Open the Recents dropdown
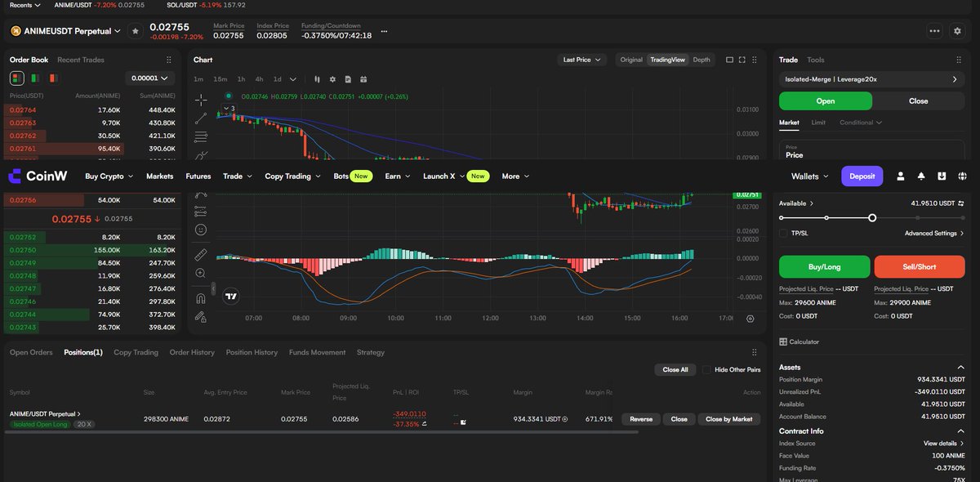Image resolution: width=980 pixels, height=482 pixels. click(25, 5)
